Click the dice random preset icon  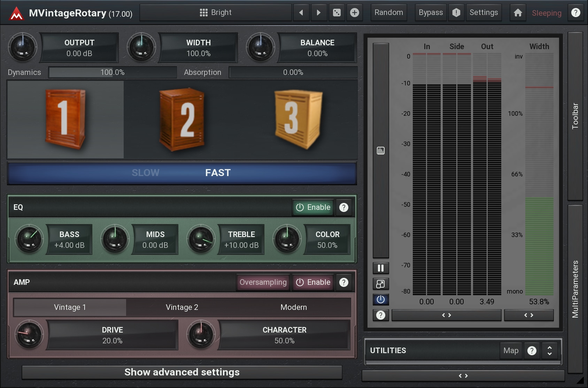point(337,13)
